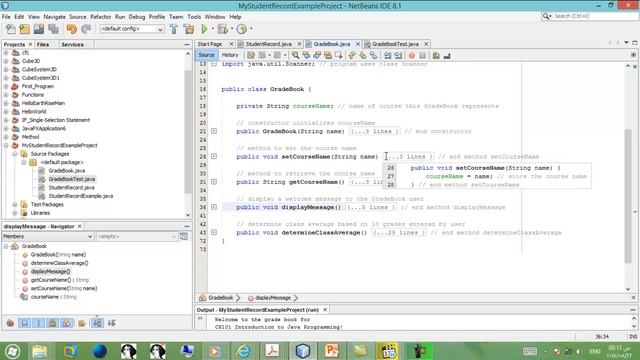This screenshot has height=360, width=640.
Task: Click Toggle Bookmark icon
Action: (x=373, y=55)
